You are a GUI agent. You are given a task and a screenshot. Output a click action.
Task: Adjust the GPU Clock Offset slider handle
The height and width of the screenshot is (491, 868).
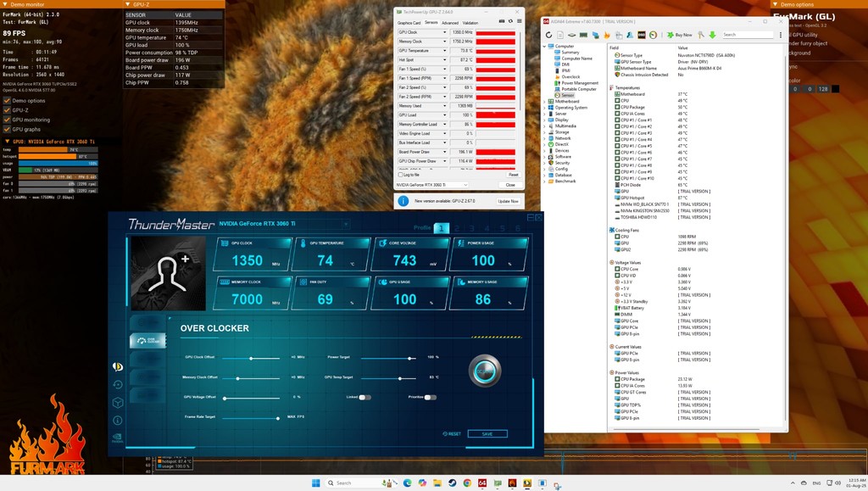pos(251,358)
